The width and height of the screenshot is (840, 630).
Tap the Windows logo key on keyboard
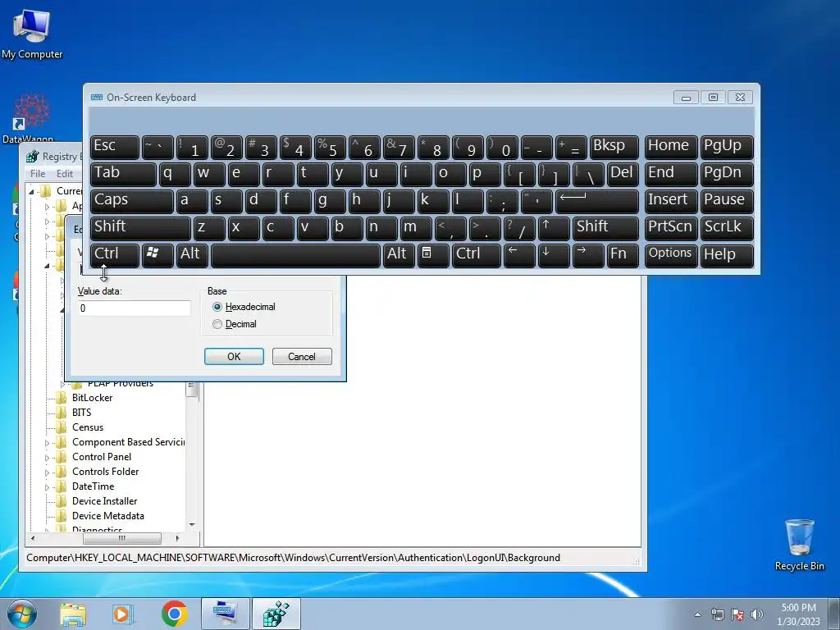157,255
